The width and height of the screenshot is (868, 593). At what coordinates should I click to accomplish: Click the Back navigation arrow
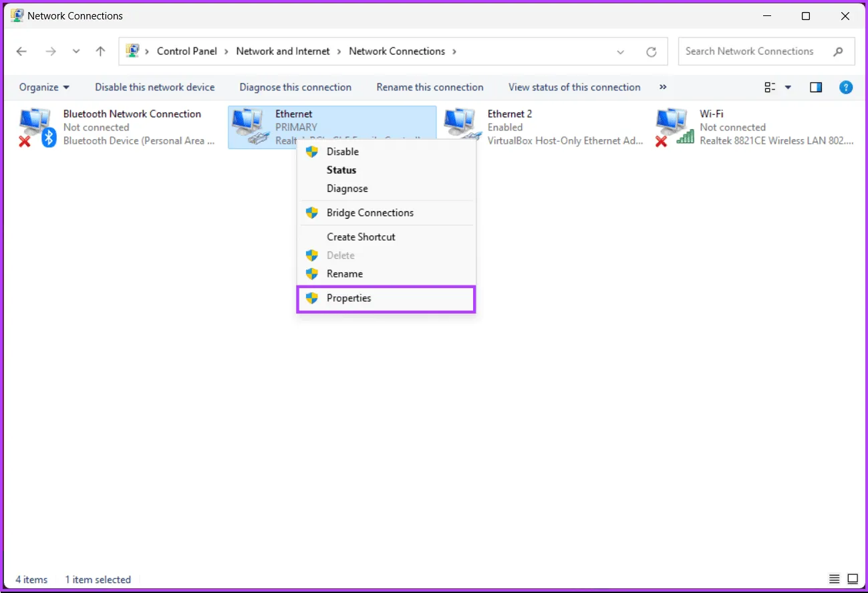click(21, 51)
